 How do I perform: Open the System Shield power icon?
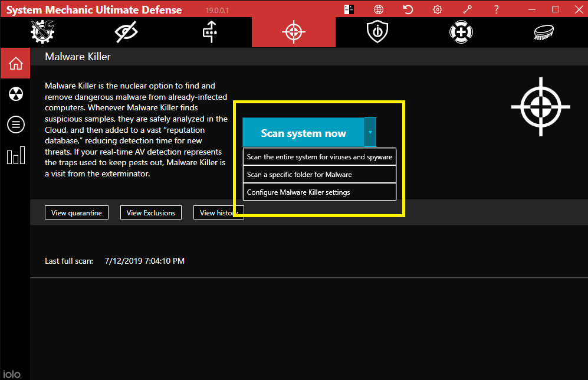377,32
